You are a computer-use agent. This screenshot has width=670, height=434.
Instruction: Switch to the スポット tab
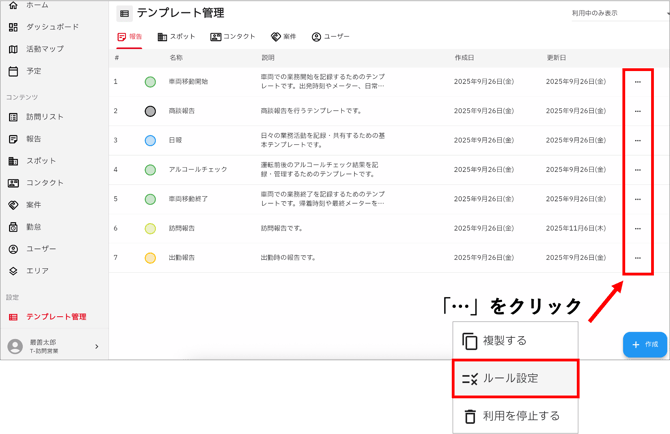point(176,37)
